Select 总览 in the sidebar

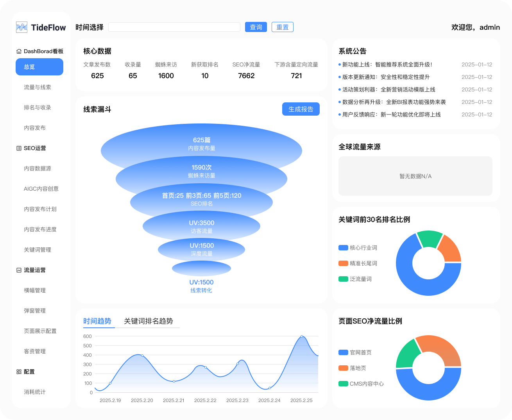39,67
